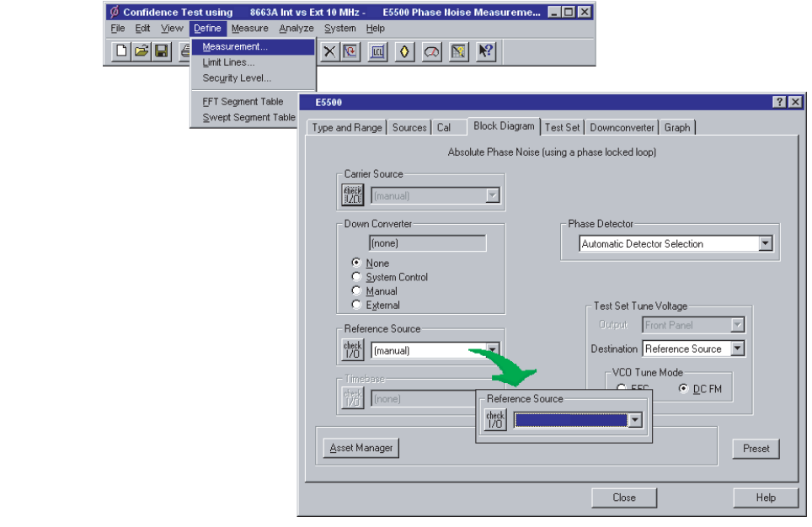Click check I/O beside the Reference Source (manual) box
This screenshot has width=812, height=527.
tap(353, 350)
